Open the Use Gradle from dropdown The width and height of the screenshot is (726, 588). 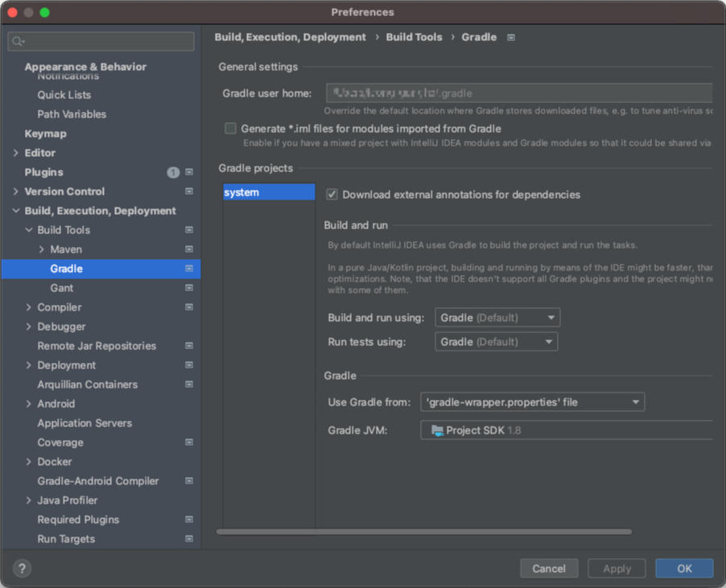point(533,402)
